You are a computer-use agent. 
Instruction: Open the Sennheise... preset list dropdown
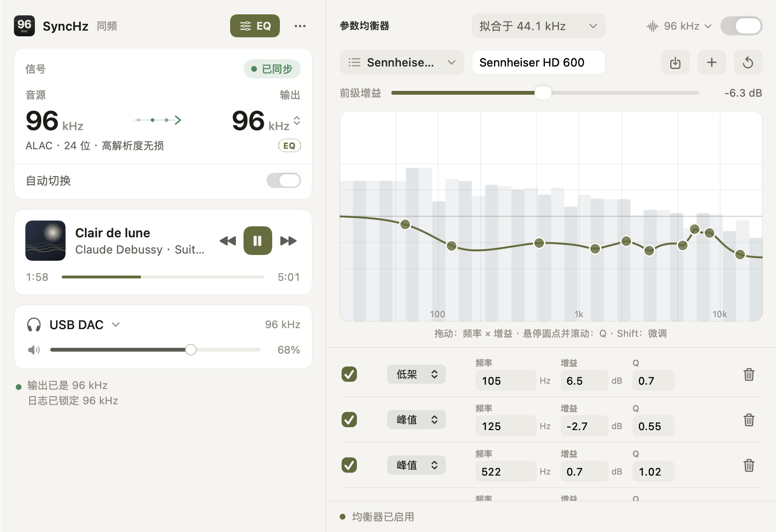pos(402,62)
